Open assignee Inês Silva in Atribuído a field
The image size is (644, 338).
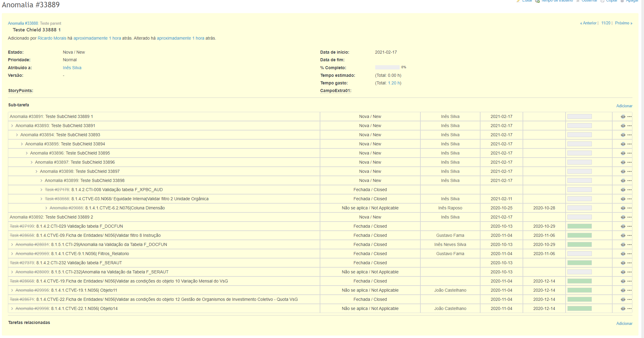click(72, 68)
